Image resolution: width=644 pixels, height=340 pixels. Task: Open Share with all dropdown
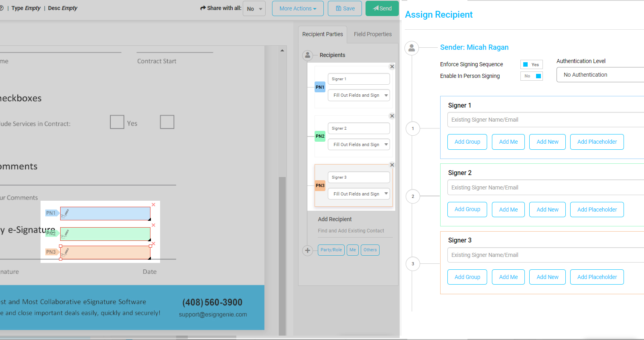(254, 8)
